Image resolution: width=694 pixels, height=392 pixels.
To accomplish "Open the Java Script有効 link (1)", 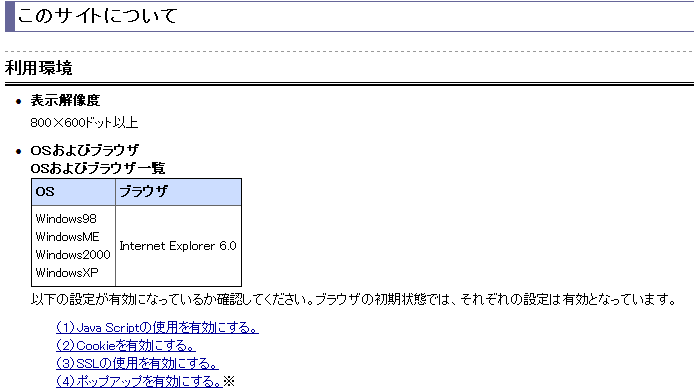I will (157, 327).
